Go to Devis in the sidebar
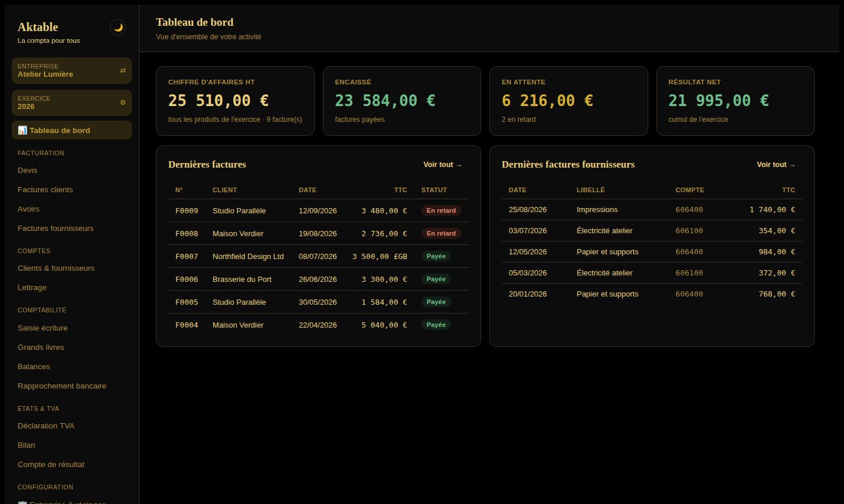The height and width of the screenshot is (504, 844). point(72,171)
